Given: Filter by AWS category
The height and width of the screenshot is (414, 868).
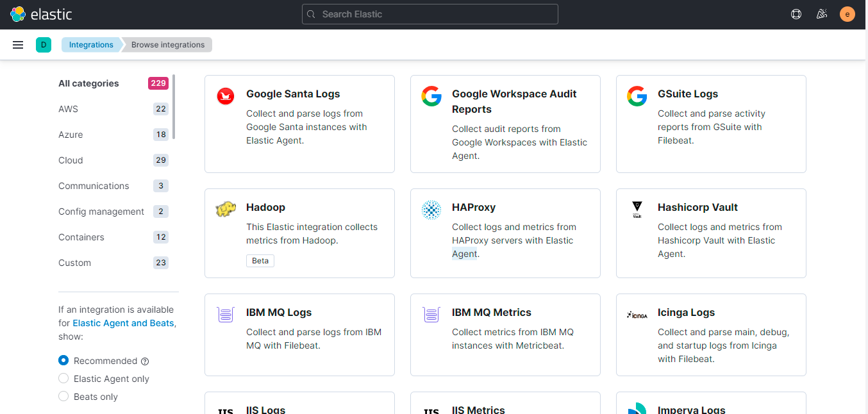Looking at the screenshot, I should (x=68, y=109).
